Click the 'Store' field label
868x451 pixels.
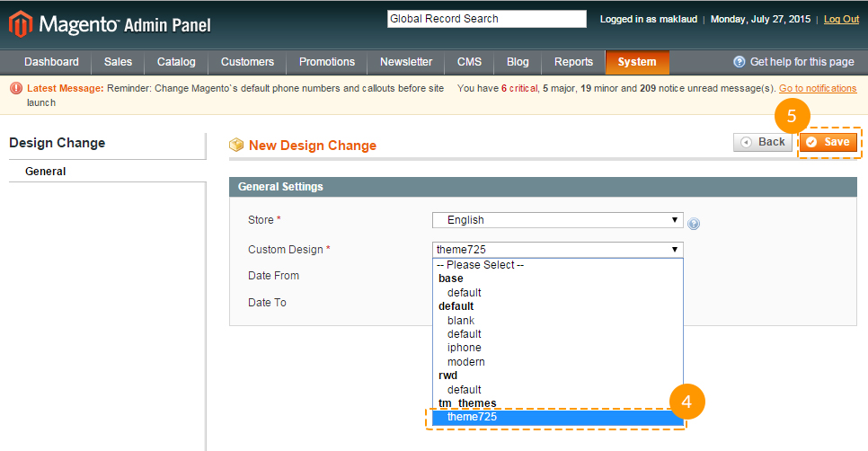[x=261, y=220]
